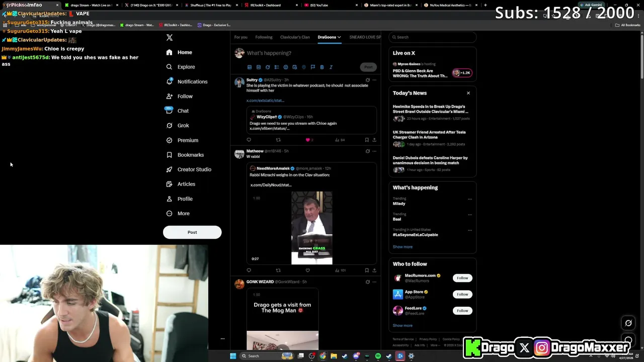Open Premium in the sidebar
Image resolution: width=644 pixels, height=362 pixels.
182,140
